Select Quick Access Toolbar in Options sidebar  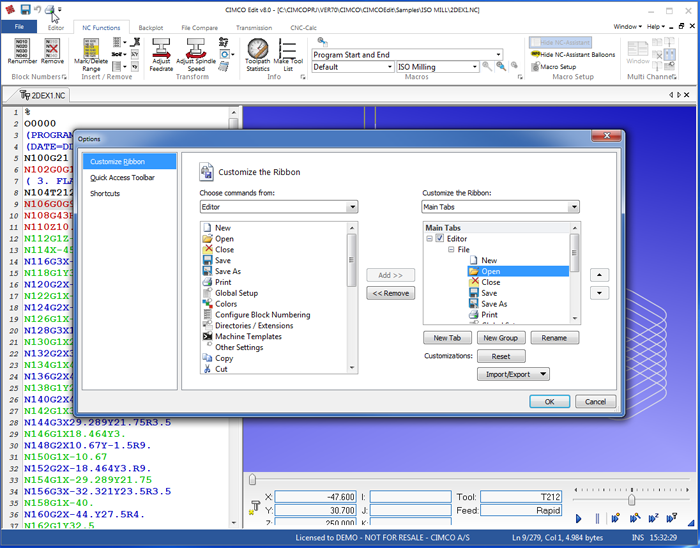click(122, 178)
